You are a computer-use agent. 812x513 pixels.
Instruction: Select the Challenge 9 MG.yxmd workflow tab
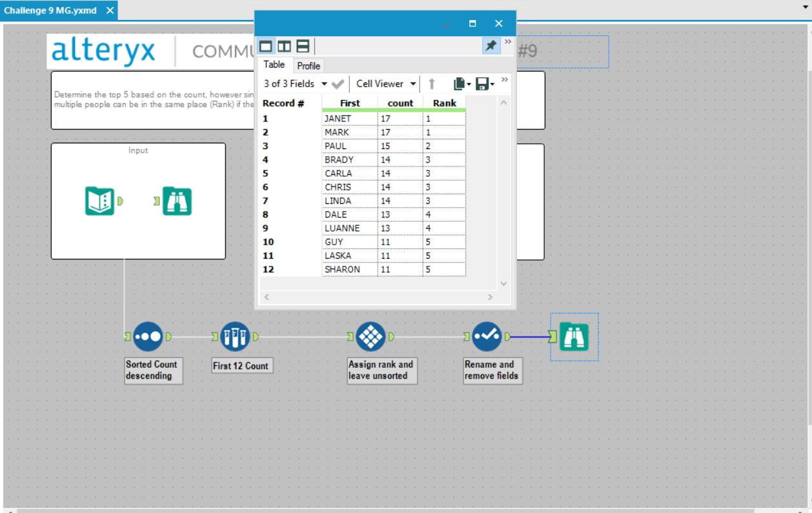[52, 10]
